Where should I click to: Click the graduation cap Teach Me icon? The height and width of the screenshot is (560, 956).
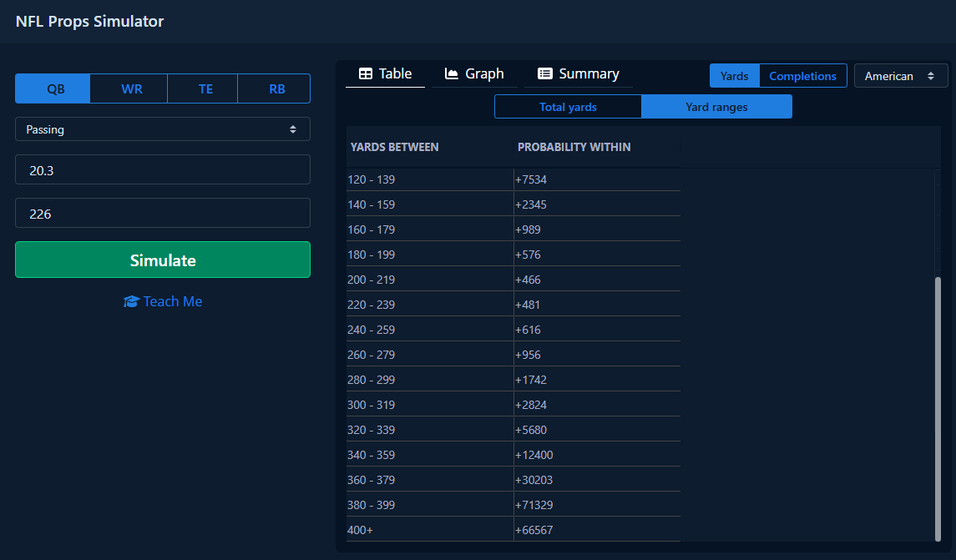click(131, 301)
